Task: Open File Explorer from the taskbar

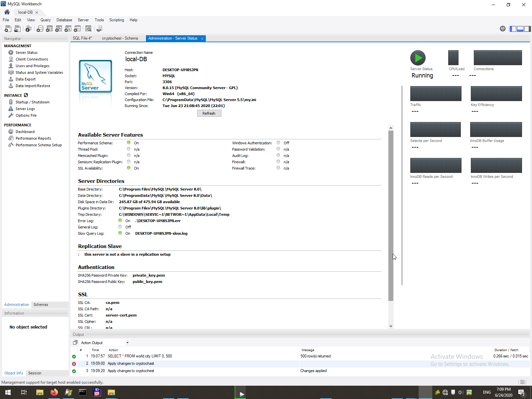Action: coord(40,392)
